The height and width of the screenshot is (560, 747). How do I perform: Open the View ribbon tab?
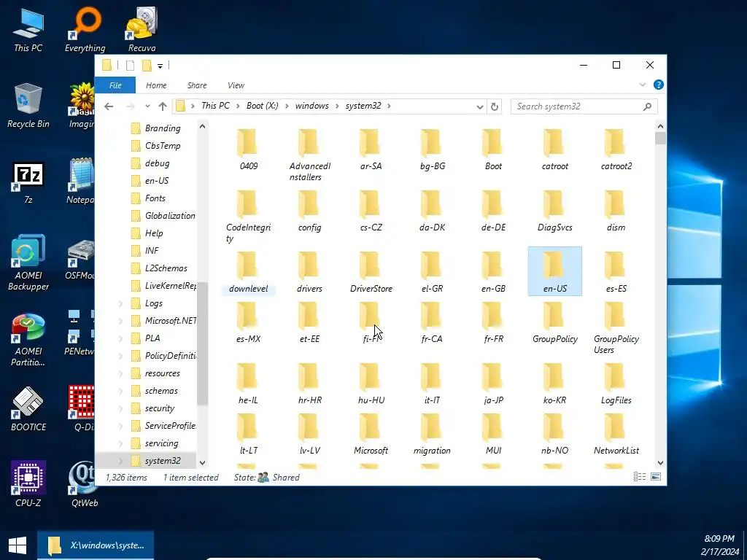coord(236,85)
